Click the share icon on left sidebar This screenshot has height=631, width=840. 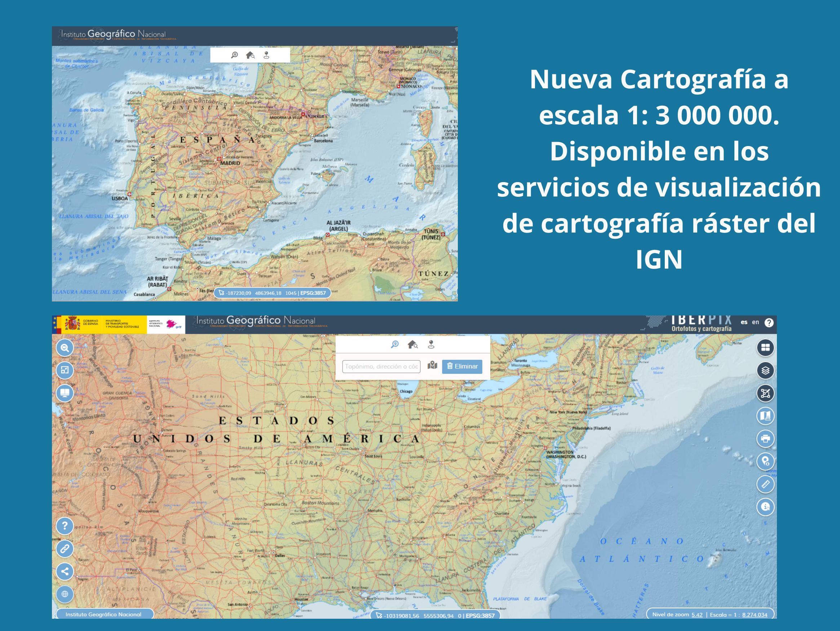click(x=65, y=572)
